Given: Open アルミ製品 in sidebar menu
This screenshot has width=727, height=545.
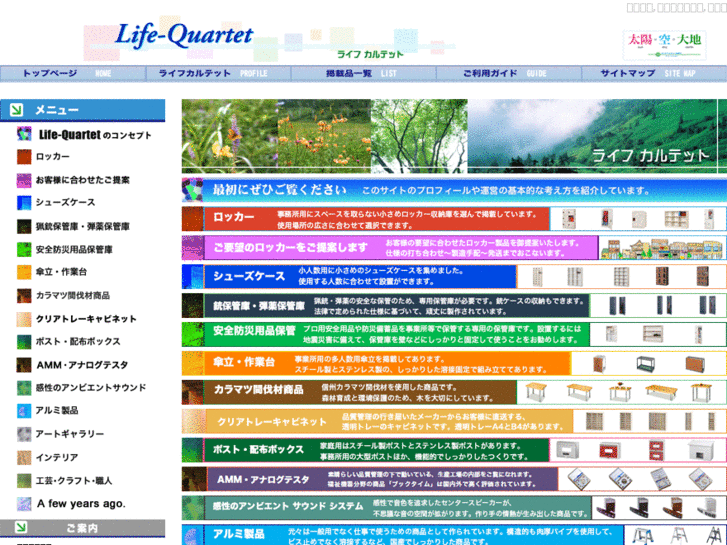Looking at the screenshot, I should (57, 410).
